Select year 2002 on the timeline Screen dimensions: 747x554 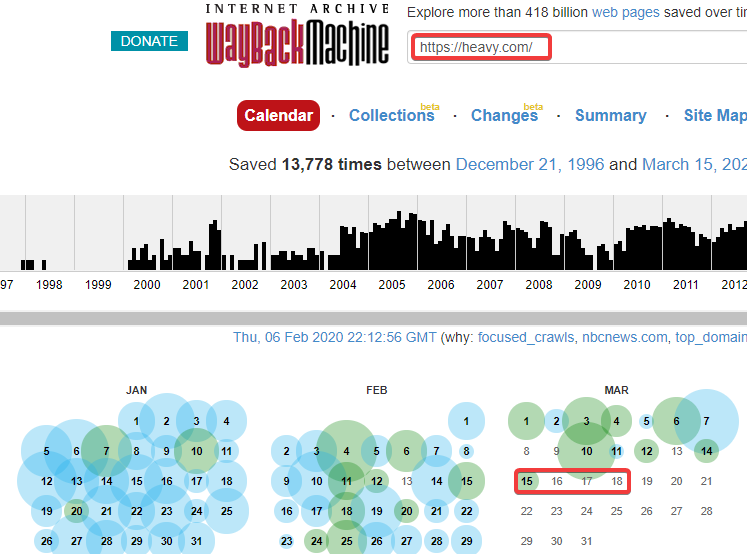point(245,285)
